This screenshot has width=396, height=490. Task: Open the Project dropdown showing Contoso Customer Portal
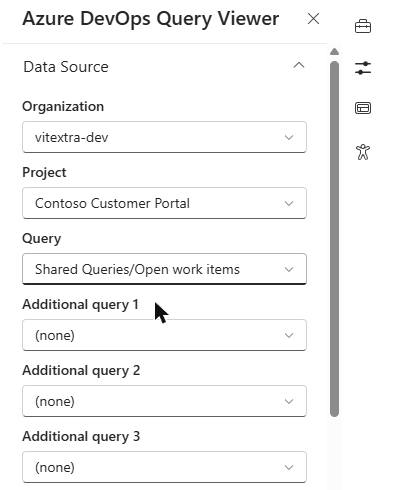point(164,203)
